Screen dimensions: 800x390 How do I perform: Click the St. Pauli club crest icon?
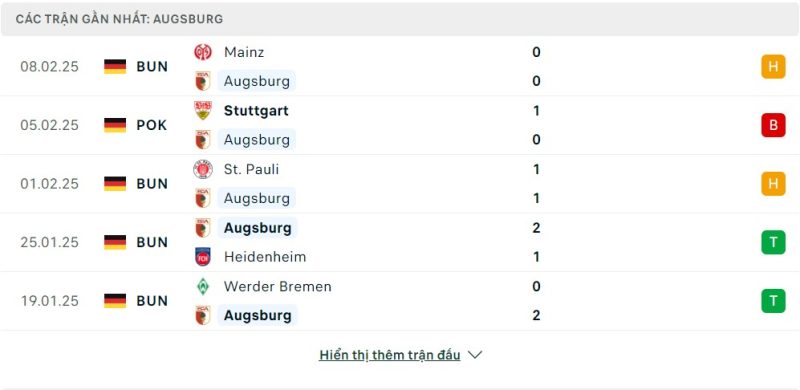203,169
